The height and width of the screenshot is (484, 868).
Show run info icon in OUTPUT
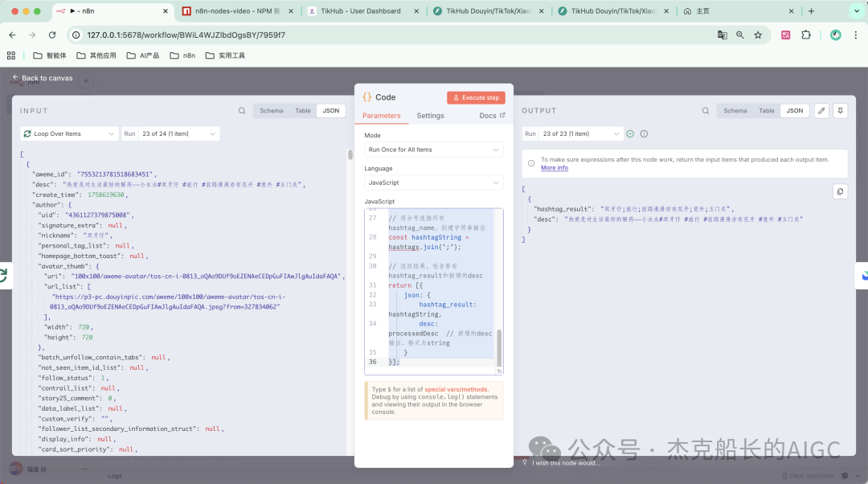644,134
